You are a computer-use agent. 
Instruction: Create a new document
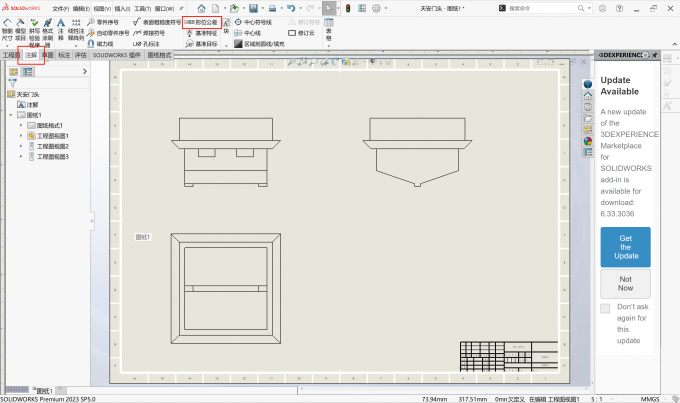click(x=216, y=8)
